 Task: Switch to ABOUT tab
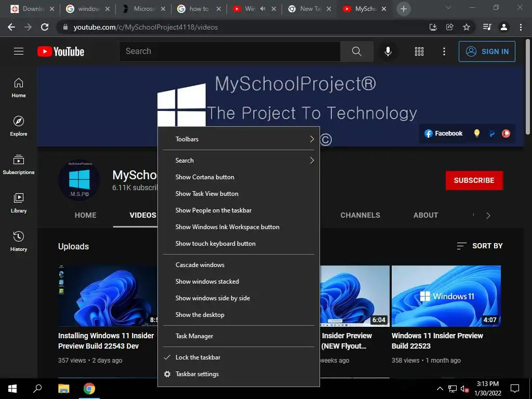pos(426,215)
